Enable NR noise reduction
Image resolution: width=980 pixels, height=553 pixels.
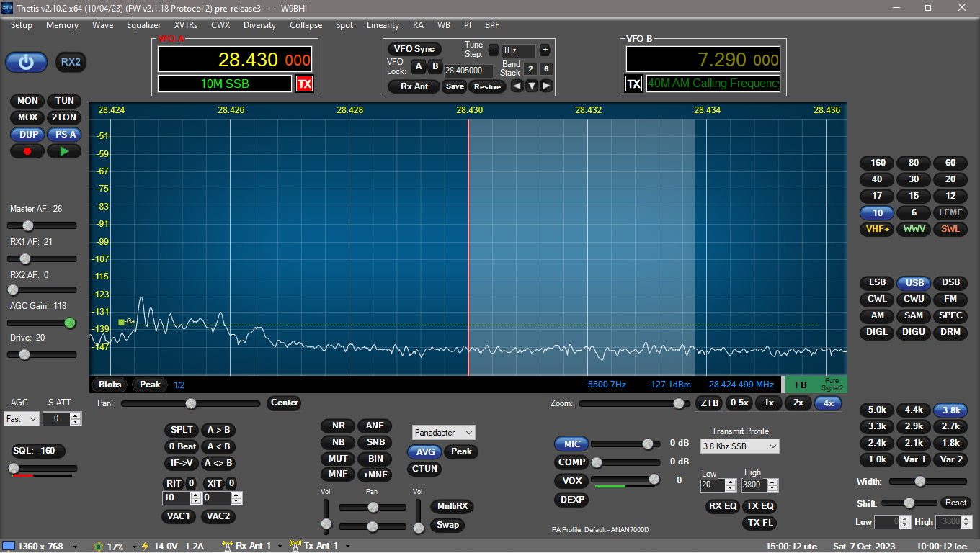click(338, 426)
